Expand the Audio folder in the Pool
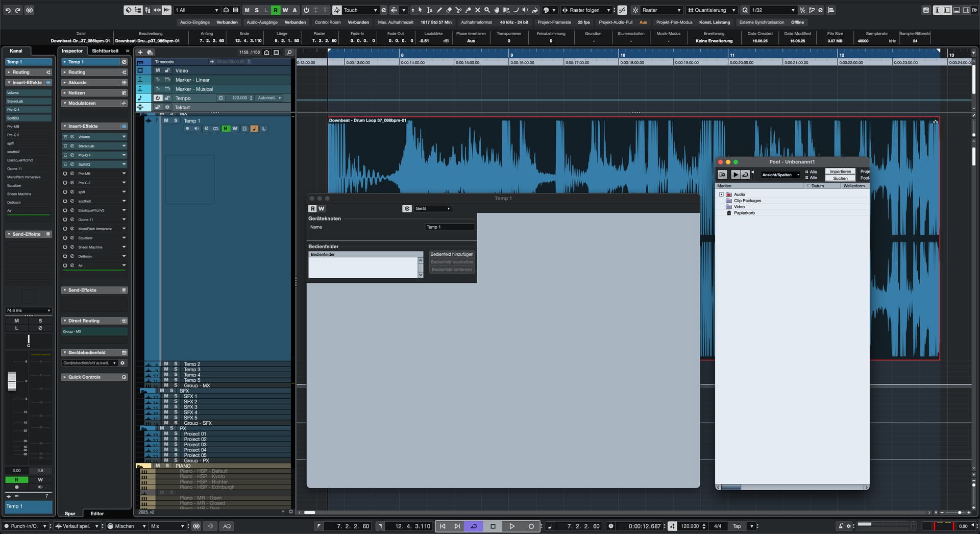 [721, 195]
